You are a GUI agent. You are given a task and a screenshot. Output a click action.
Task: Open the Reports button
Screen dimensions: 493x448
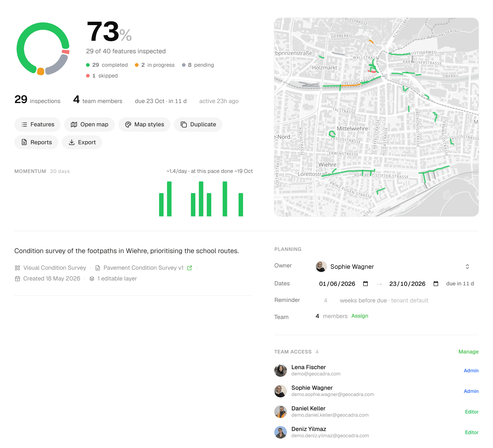[x=36, y=142]
